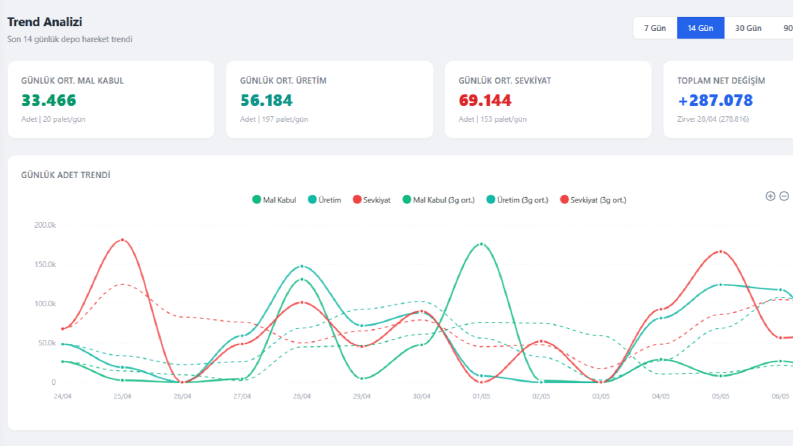
Task: Toggle Sevkiyat series in legend
Action: tap(372, 200)
